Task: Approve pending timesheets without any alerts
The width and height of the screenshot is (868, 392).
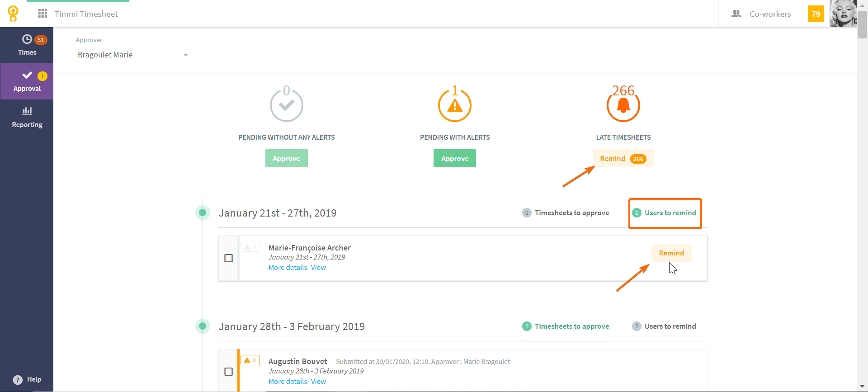Action: [287, 158]
